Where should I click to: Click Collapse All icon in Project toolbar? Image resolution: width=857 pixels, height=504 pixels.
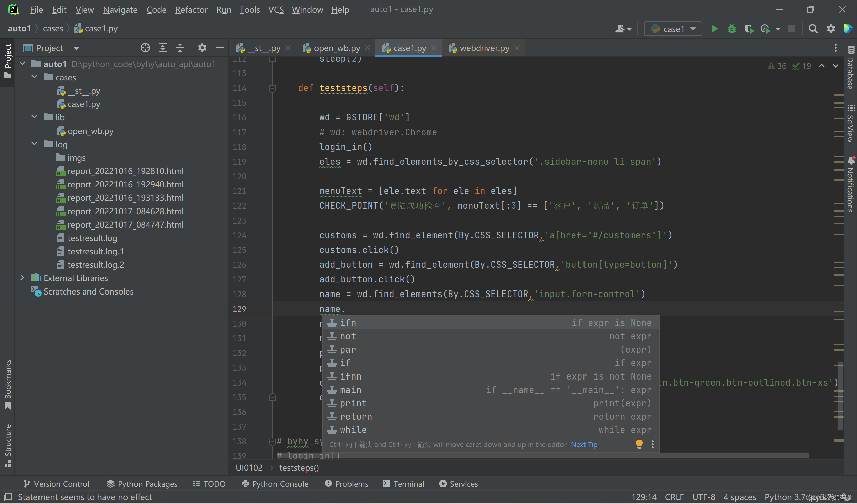tap(180, 48)
